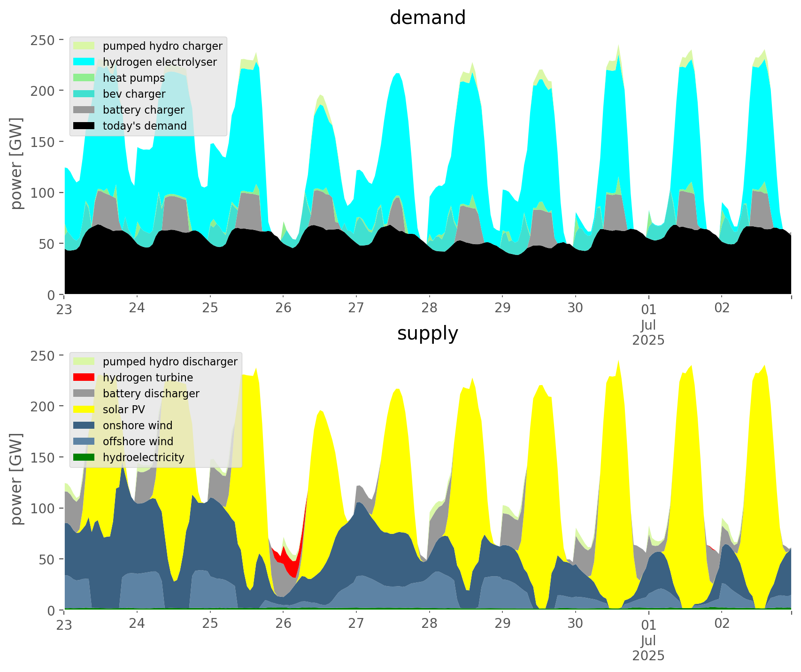801x672 pixels.
Task: Click the pumped hydro charger legend swatch
Action: coord(84,46)
